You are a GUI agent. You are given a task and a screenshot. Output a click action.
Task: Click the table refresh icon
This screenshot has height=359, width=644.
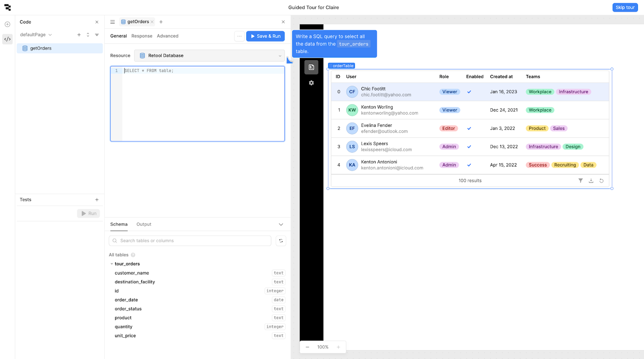[x=601, y=181]
